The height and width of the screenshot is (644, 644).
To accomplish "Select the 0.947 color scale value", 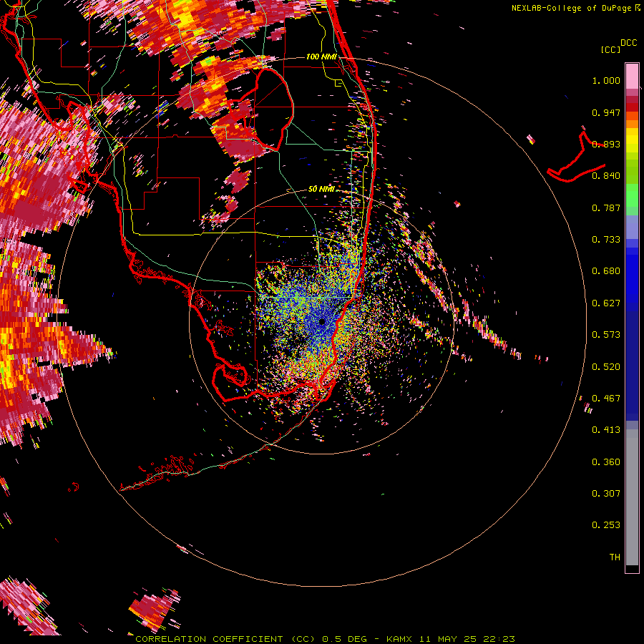I will (606, 112).
